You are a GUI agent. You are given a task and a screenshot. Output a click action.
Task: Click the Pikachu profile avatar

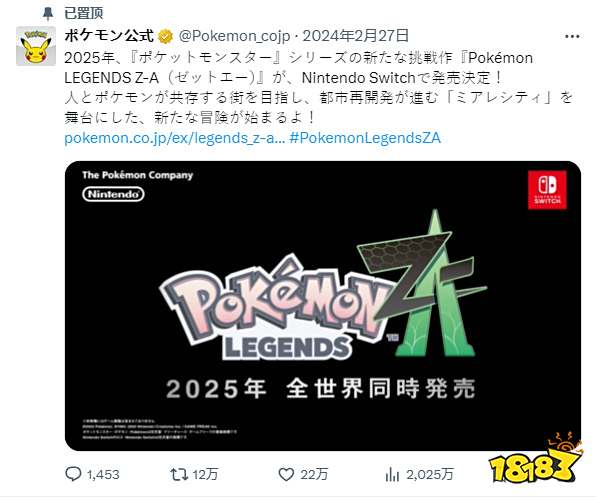[36, 46]
